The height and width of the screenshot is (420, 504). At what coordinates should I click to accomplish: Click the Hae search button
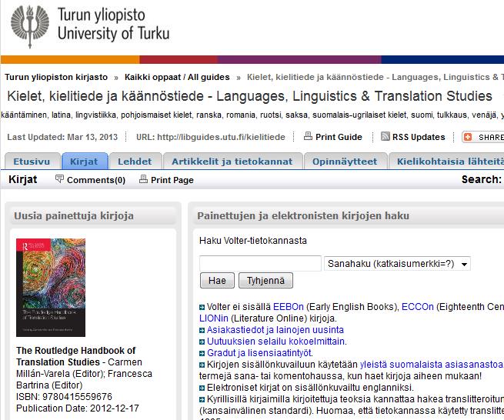coord(217,281)
